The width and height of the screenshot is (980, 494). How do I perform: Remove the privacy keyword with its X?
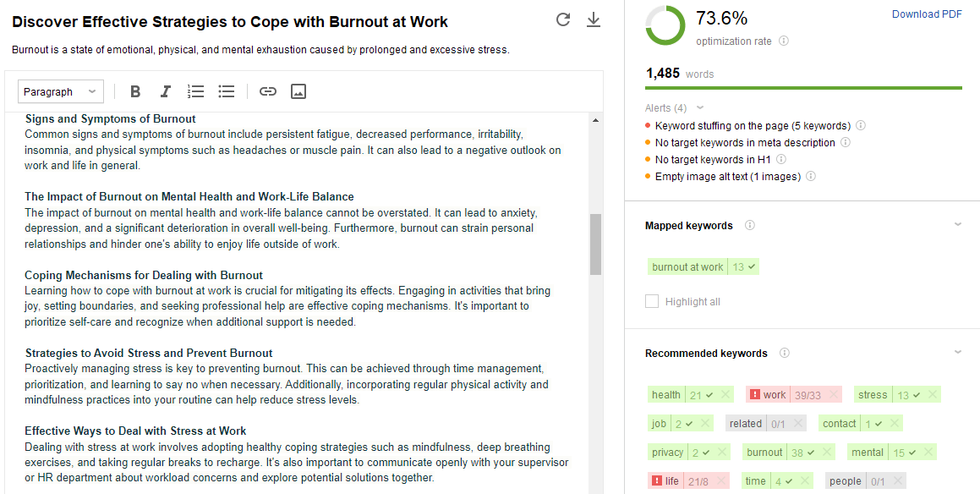click(722, 452)
